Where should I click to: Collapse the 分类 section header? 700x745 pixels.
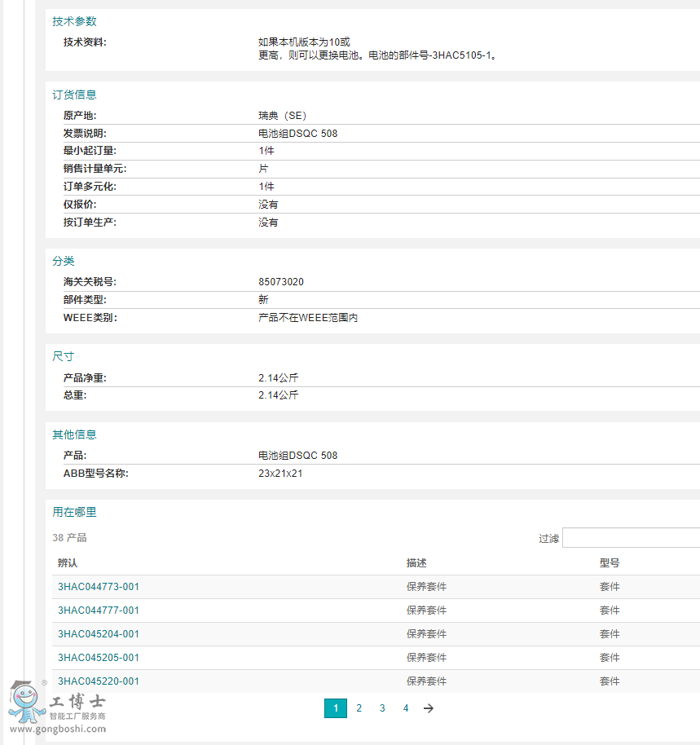coord(64,261)
